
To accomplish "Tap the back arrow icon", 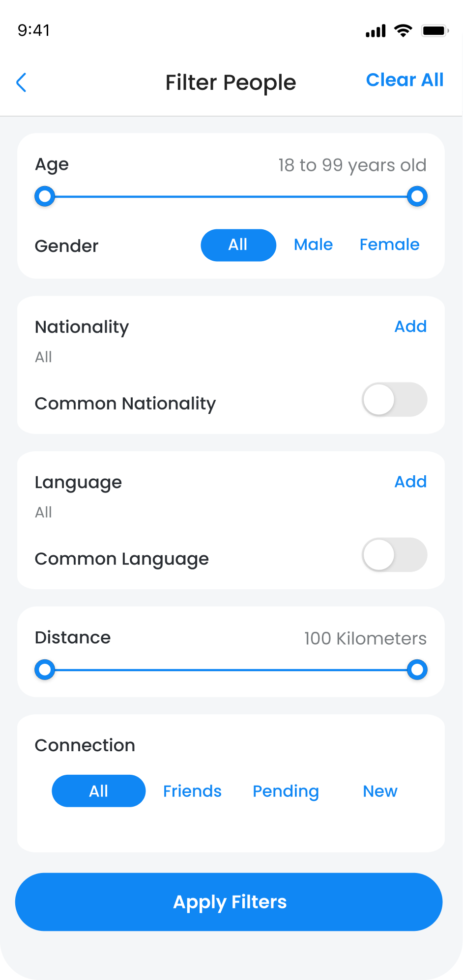I will tap(21, 82).
